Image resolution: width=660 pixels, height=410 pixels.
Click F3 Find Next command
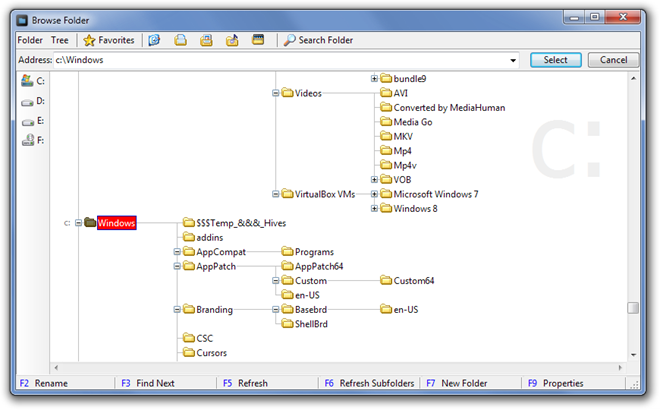[148, 383]
